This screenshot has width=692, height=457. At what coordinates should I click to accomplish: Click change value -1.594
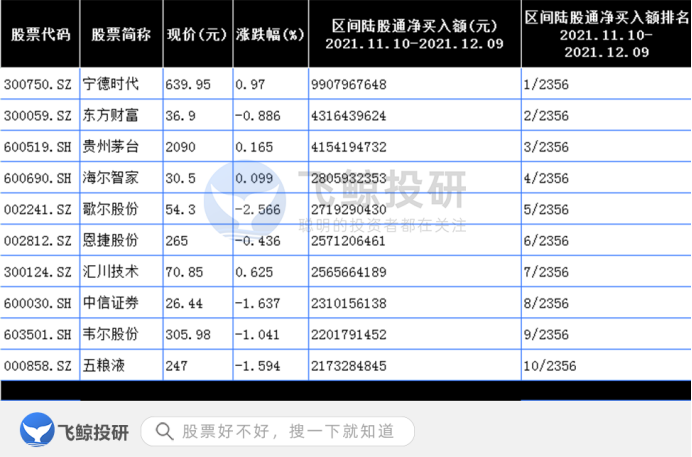(258, 366)
